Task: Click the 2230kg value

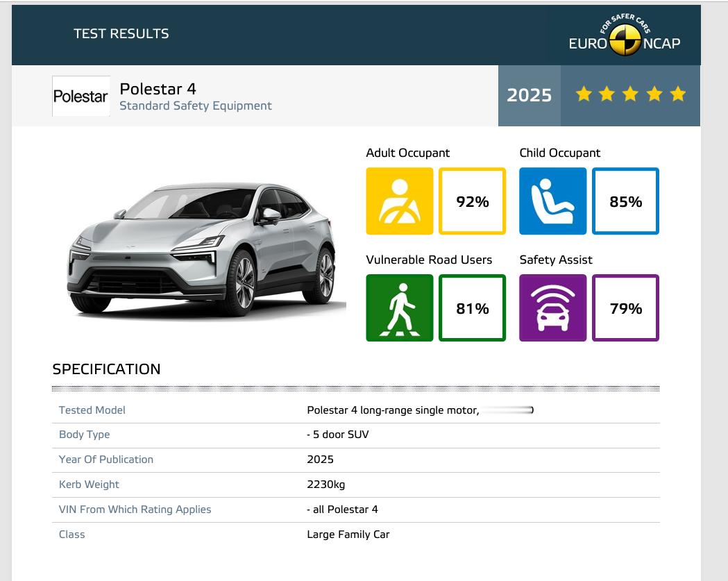Action: (325, 485)
